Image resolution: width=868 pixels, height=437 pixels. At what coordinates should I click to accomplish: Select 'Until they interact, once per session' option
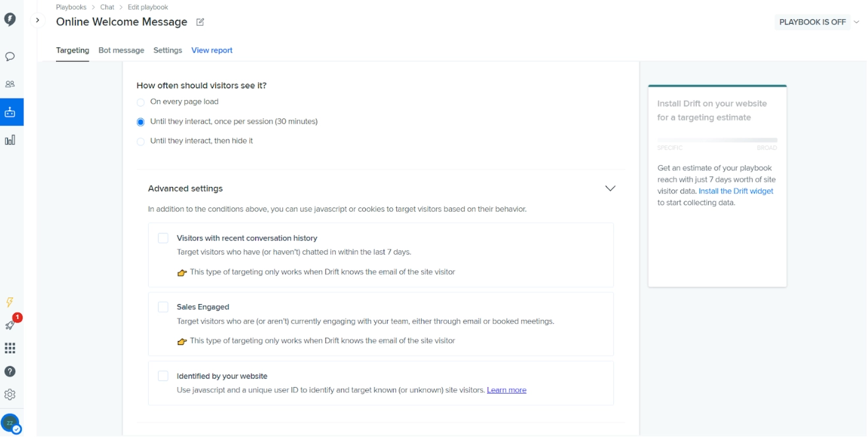[x=140, y=122]
